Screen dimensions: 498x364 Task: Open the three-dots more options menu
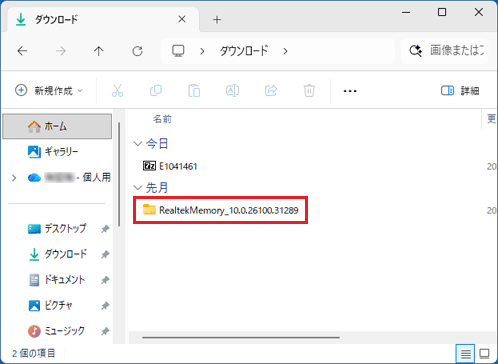350,91
